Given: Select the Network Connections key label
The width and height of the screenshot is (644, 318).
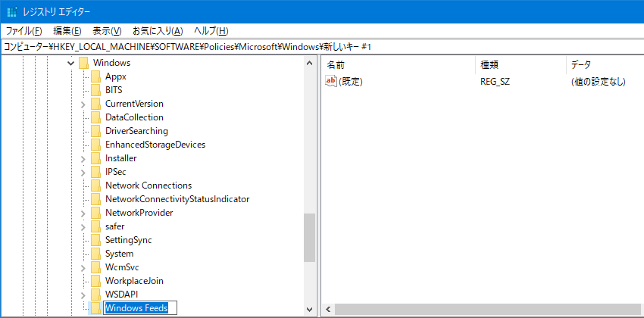Looking at the screenshot, I should coord(148,185).
